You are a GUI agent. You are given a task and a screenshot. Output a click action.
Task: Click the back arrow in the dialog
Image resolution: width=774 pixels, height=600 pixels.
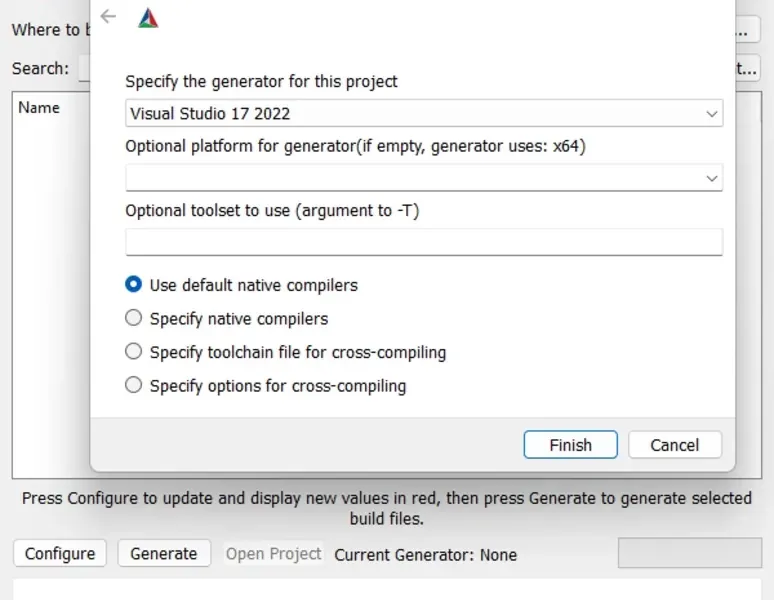(x=109, y=16)
